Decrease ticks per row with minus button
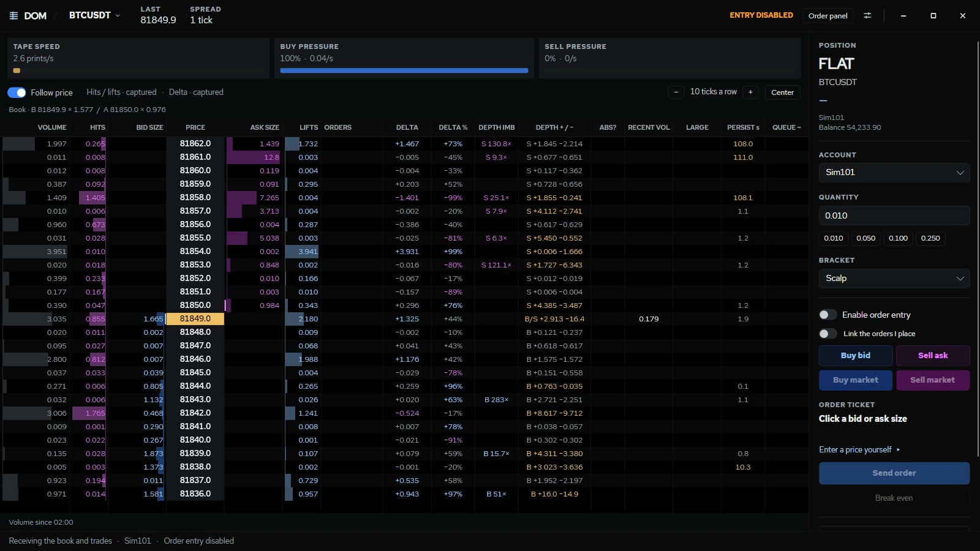Viewport: 980px width, 551px height. (676, 92)
